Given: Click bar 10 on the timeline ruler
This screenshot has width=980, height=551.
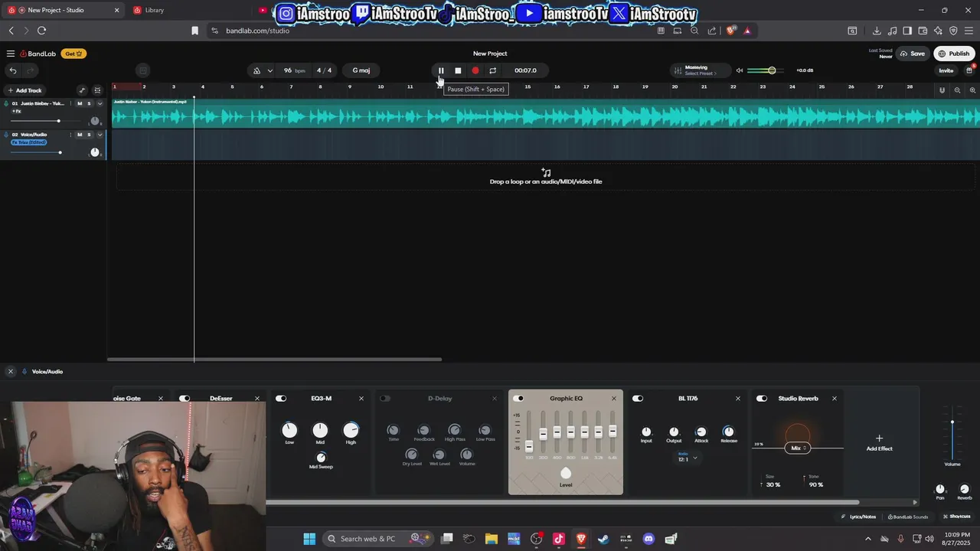Looking at the screenshot, I should click(x=381, y=86).
